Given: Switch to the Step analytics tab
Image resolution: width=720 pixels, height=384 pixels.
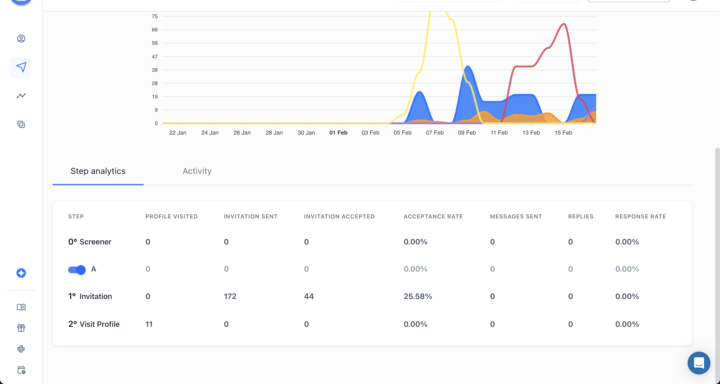Looking at the screenshot, I should point(98,171).
